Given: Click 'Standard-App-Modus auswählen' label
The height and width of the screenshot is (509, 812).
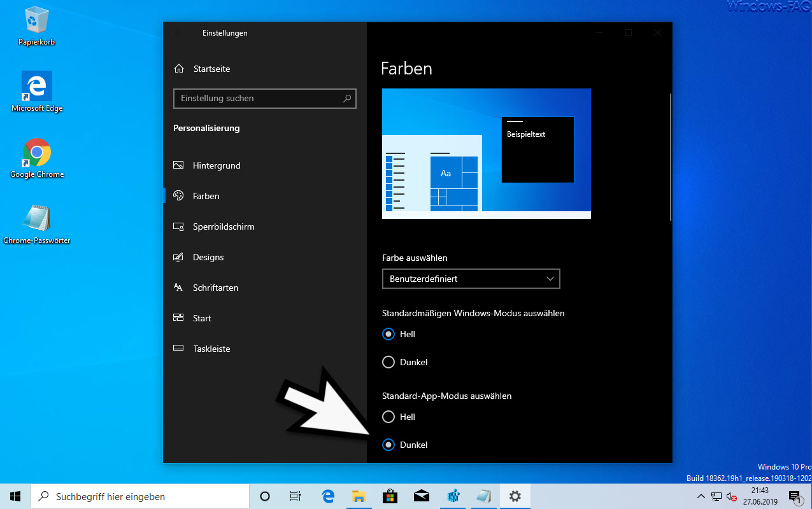Looking at the screenshot, I should (x=447, y=396).
